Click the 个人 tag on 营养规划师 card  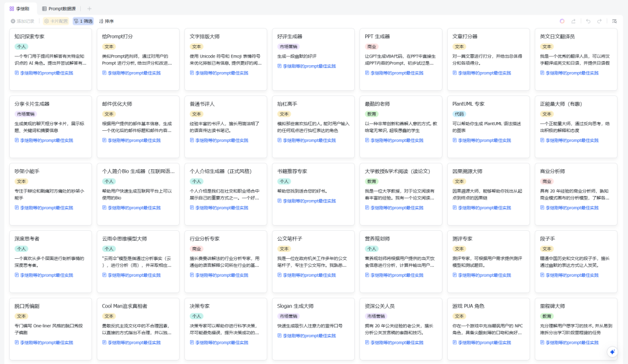(x=371, y=249)
